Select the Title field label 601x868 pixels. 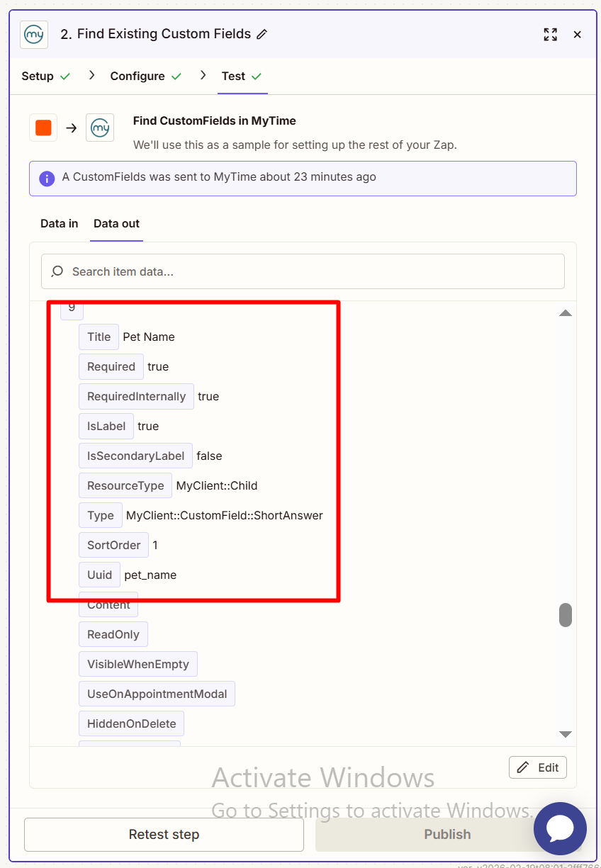[x=99, y=337]
